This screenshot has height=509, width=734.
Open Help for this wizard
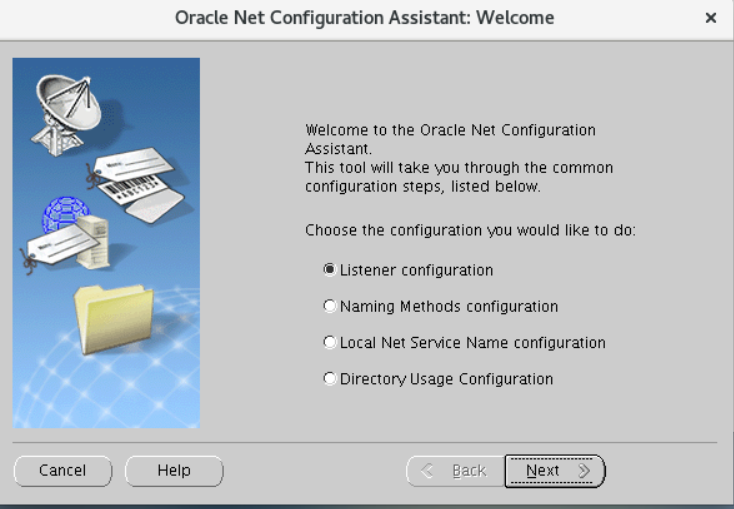173,470
